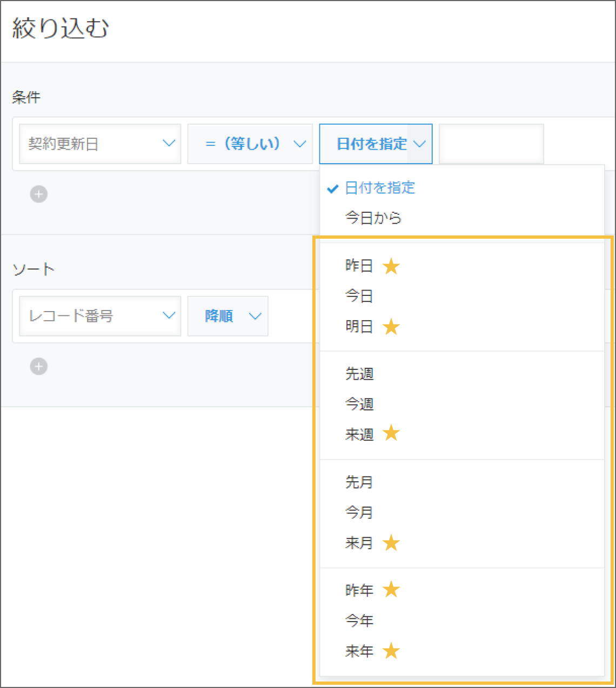Click the 日付を指定 blue button
Screen dimensions: 616x688
click(376, 144)
